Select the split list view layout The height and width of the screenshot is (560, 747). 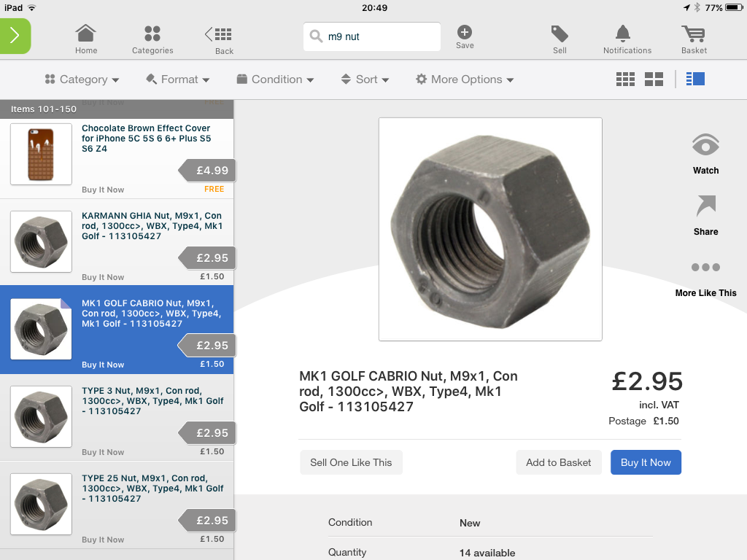(x=695, y=79)
